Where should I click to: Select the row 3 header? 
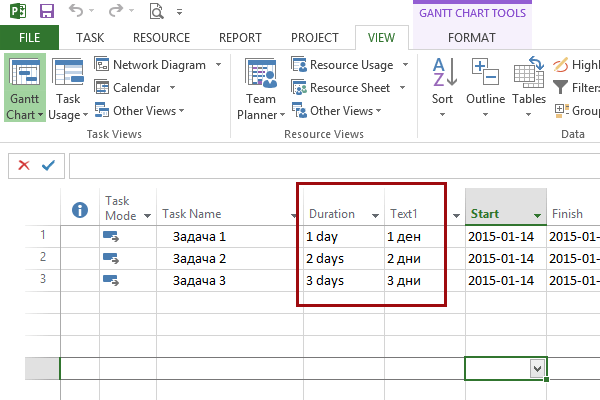pyautogui.click(x=42, y=280)
